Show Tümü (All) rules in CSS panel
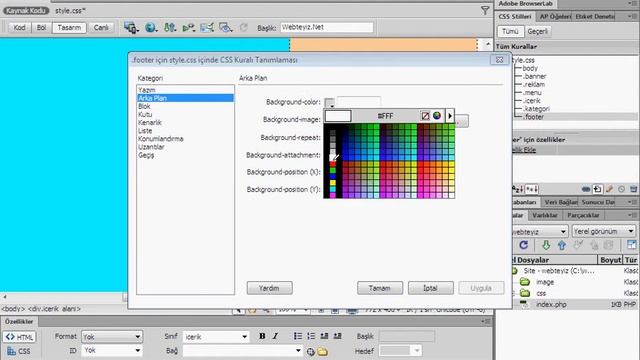The height and width of the screenshot is (360, 640). click(x=510, y=31)
